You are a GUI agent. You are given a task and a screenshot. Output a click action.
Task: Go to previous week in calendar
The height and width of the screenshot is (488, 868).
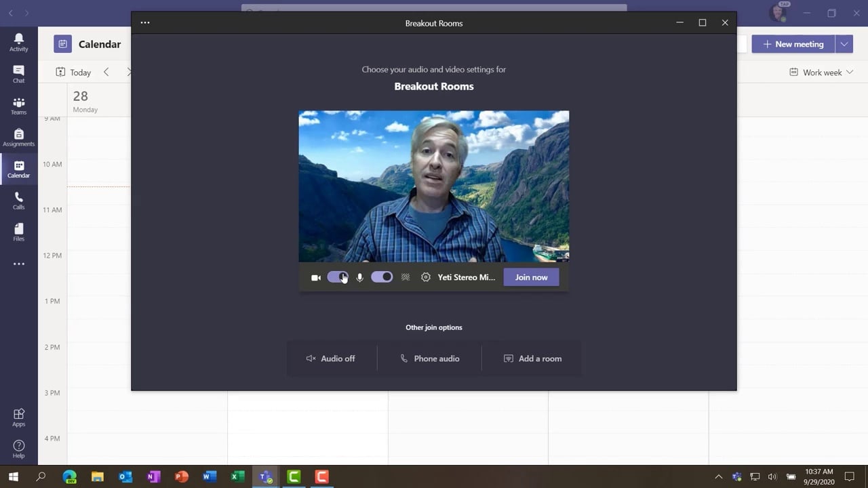tap(106, 72)
